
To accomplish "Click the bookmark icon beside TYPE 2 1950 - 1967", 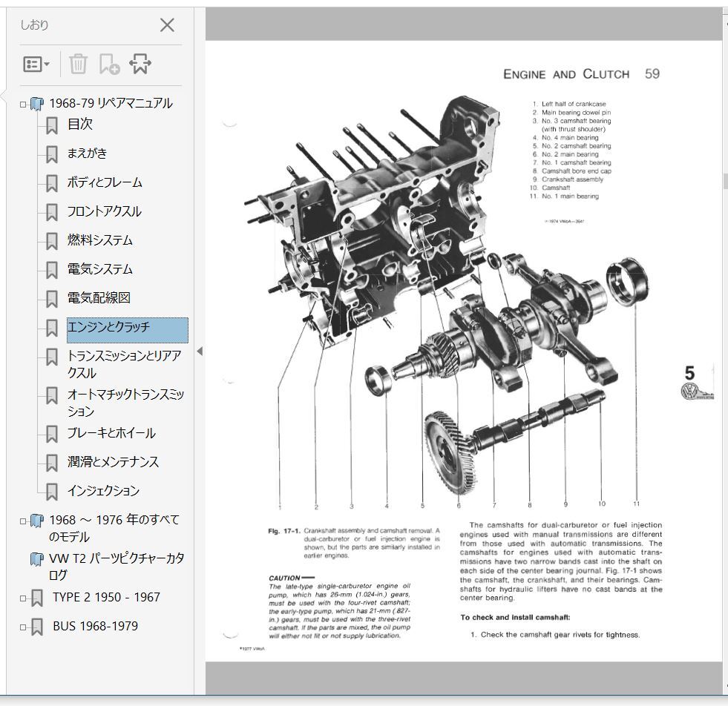I will pyautogui.click(x=36, y=598).
